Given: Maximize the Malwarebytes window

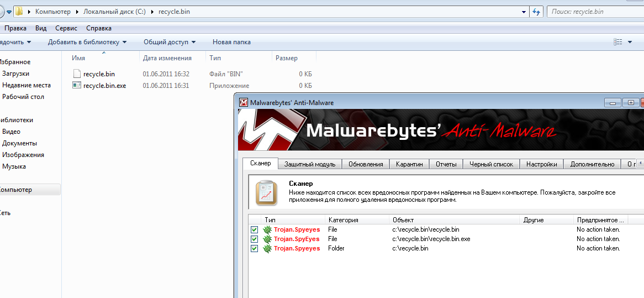Looking at the screenshot, I should pos(630,103).
